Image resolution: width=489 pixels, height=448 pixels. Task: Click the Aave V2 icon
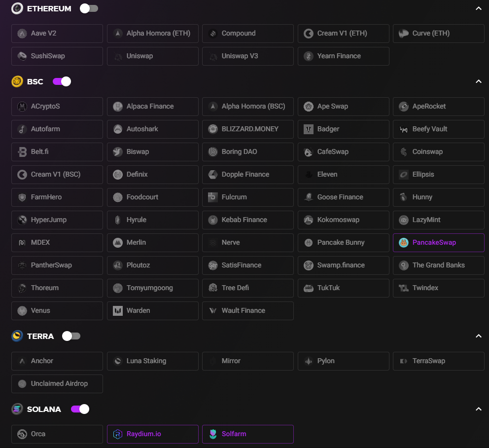22,34
